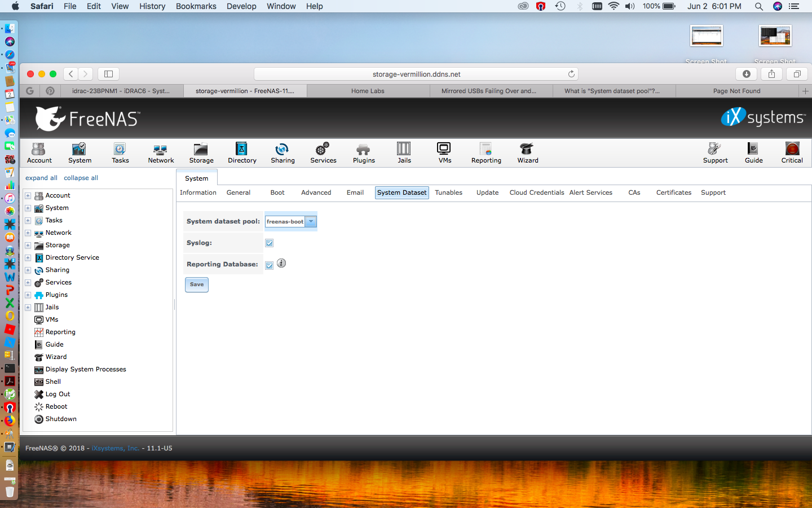Open the Bookmarks menu in menu bar
The width and height of the screenshot is (812, 508).
pos(196,6)
